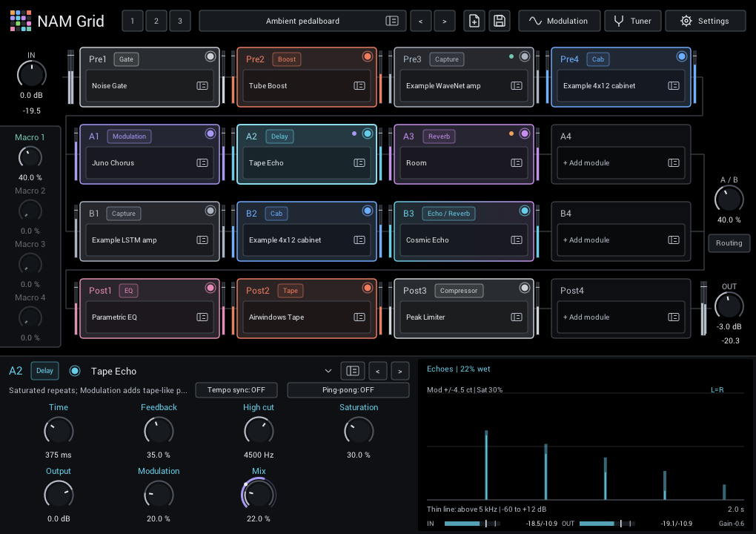The height and width of the screenshot is (534, 756).
Task: Toggle B3 Cosmic Echo power button
Action: coord(525,211)
